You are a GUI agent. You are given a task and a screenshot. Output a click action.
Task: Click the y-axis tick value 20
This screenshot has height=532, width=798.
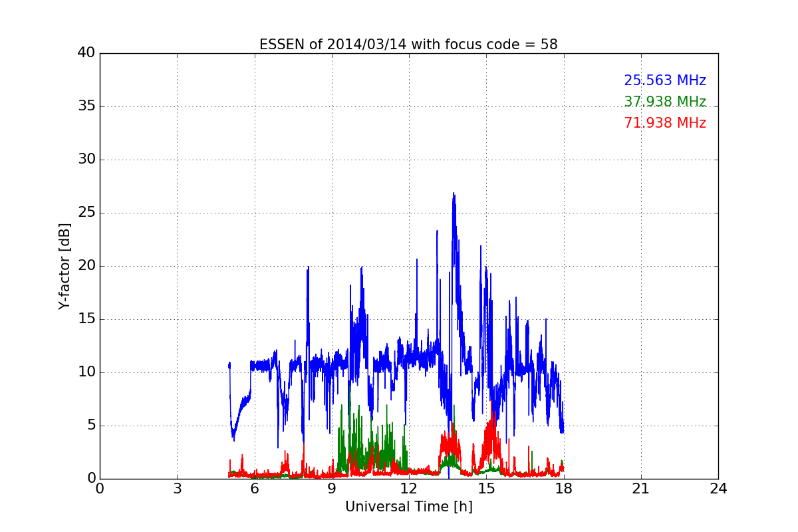pos(86,266)
